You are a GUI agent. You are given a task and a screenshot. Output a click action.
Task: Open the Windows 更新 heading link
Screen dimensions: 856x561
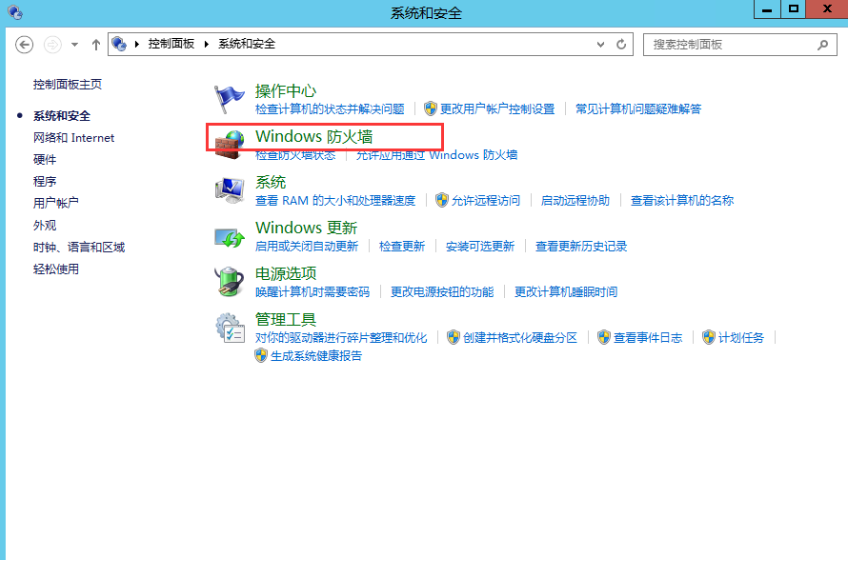click(x=306, y=228)
